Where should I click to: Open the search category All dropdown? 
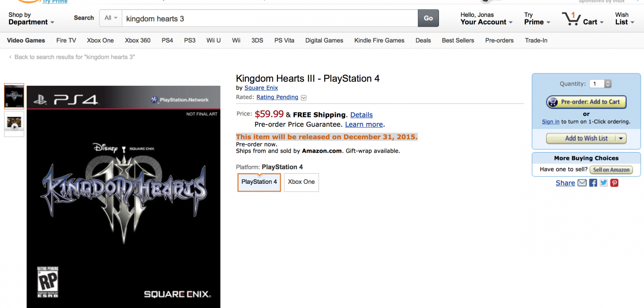(x=111, y=18)
